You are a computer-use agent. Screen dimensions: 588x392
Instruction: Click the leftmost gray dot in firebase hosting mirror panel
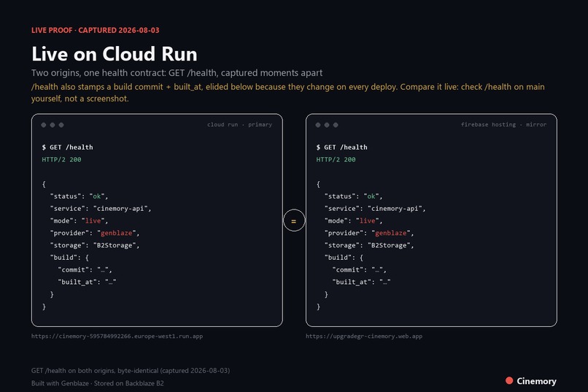[x=318, y=125]
